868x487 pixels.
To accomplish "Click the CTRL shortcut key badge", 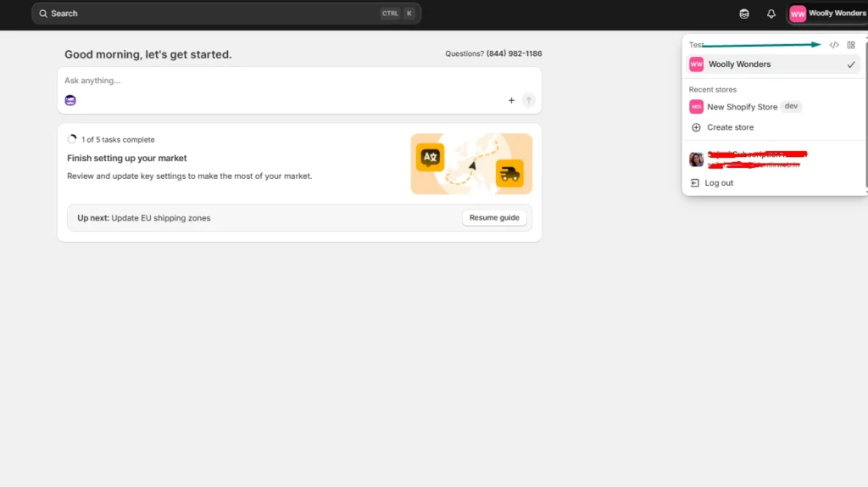I will (x=390, y=14).
